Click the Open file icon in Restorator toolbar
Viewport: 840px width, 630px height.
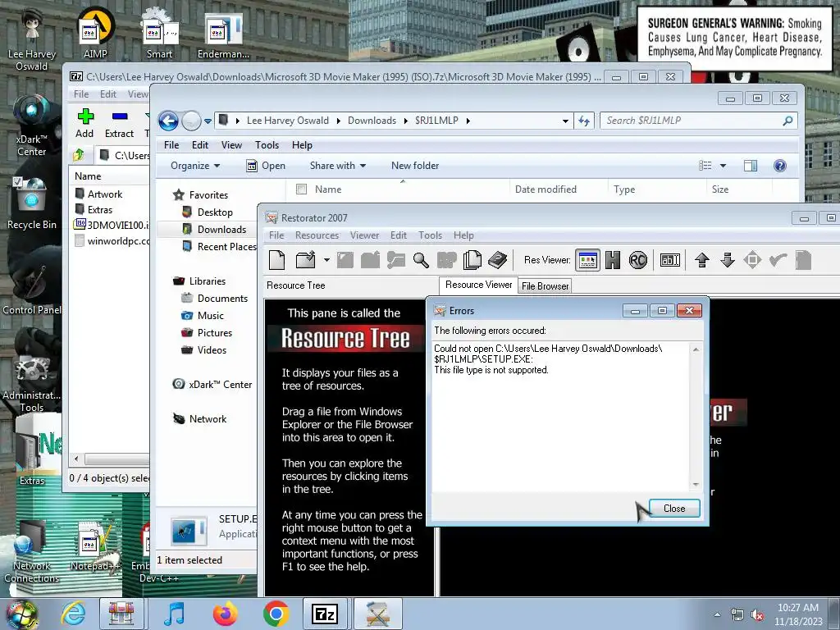point(306,260)
